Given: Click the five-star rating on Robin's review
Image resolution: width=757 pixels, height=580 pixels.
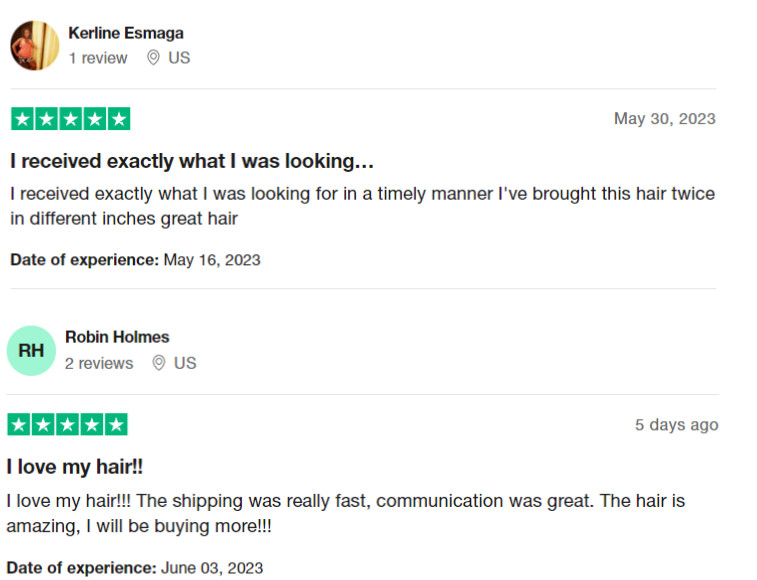Looking at the screenshot, I should pos(68,424).
